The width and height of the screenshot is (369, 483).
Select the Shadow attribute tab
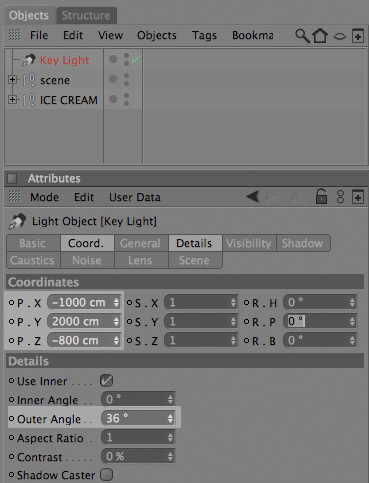pos(303,243)
